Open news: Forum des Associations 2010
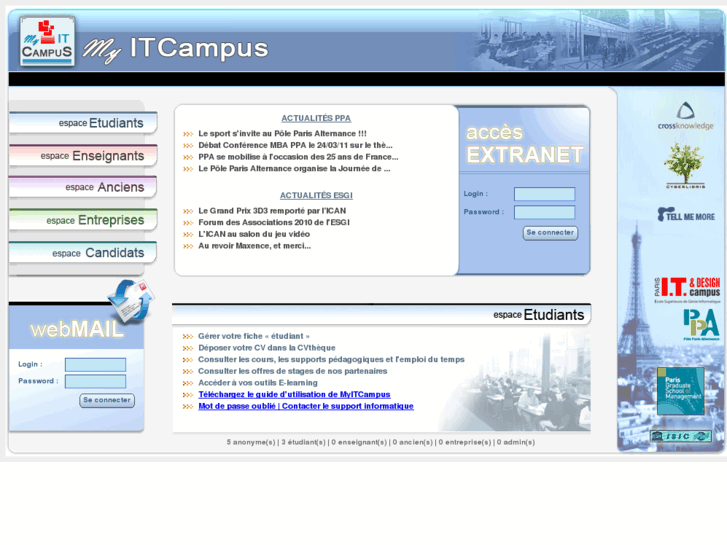This screenshot has height=545, width=727. coord(274,222)
